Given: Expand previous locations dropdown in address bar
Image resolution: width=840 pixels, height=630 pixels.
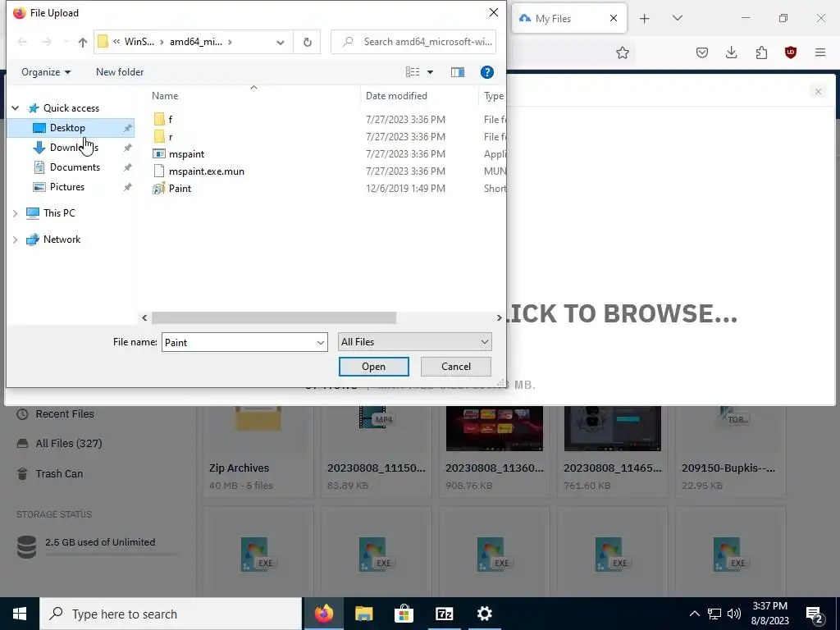Looking at the screenshot, I should coord(281,43).
